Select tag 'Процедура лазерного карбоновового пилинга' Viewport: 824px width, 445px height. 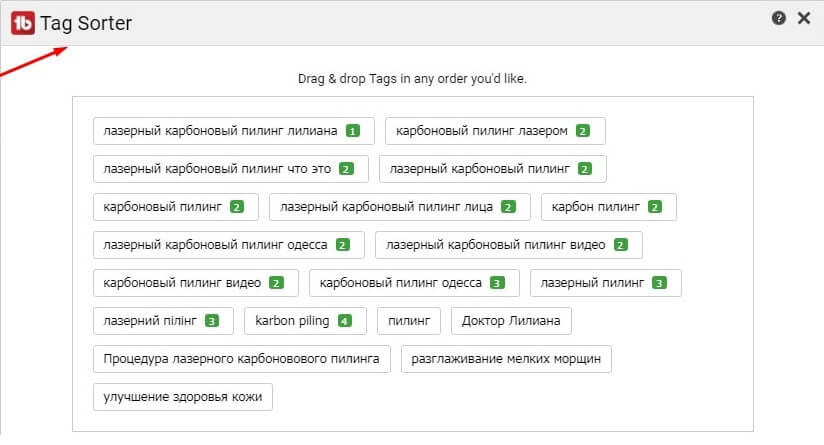241,359
